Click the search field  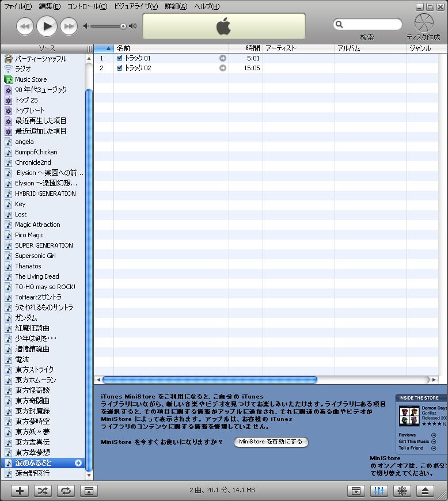367,24
